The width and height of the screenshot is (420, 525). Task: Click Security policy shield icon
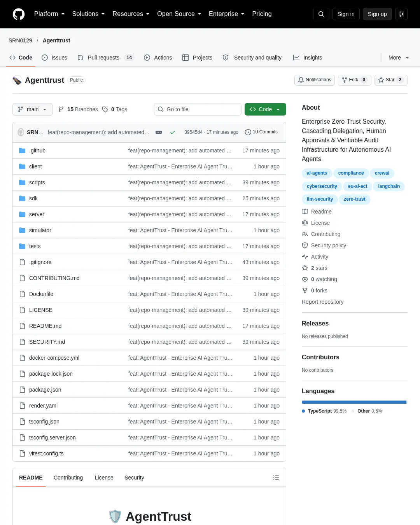point(305,245)
